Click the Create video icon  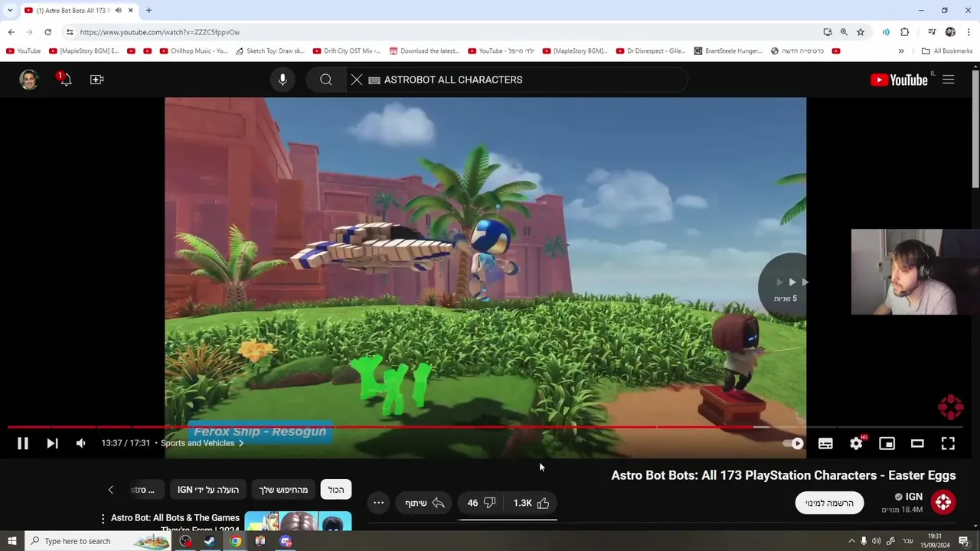coord(96,80)
